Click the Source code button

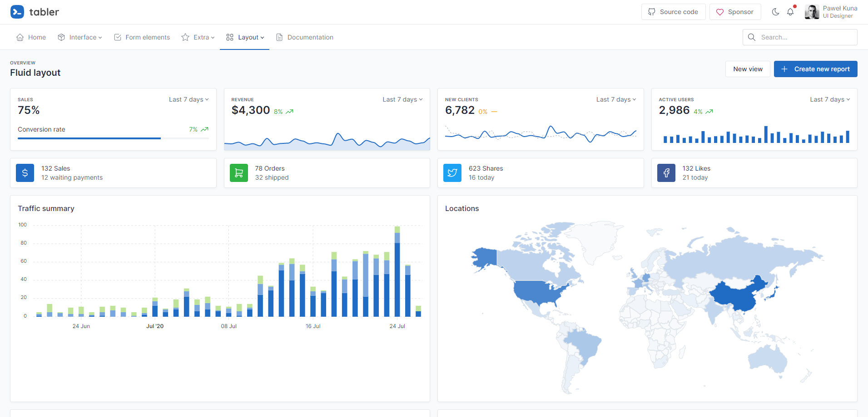(673, 12)
